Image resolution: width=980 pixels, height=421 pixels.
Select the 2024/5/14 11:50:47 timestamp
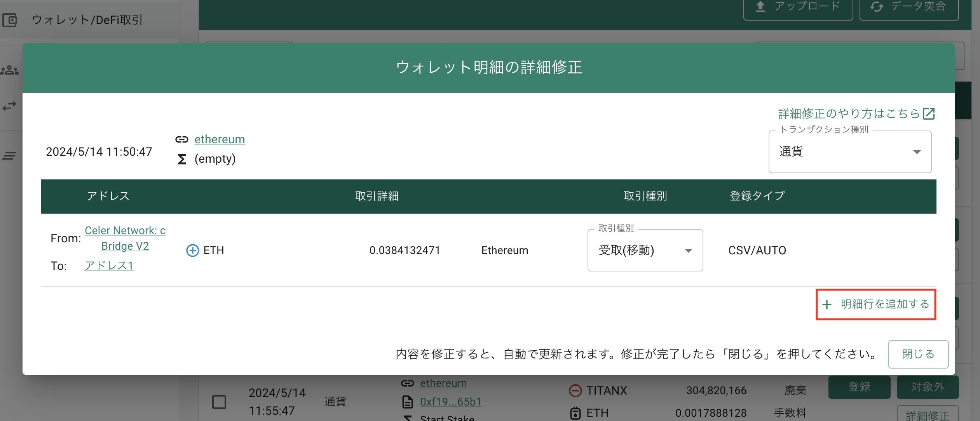(x=99, y=151)
